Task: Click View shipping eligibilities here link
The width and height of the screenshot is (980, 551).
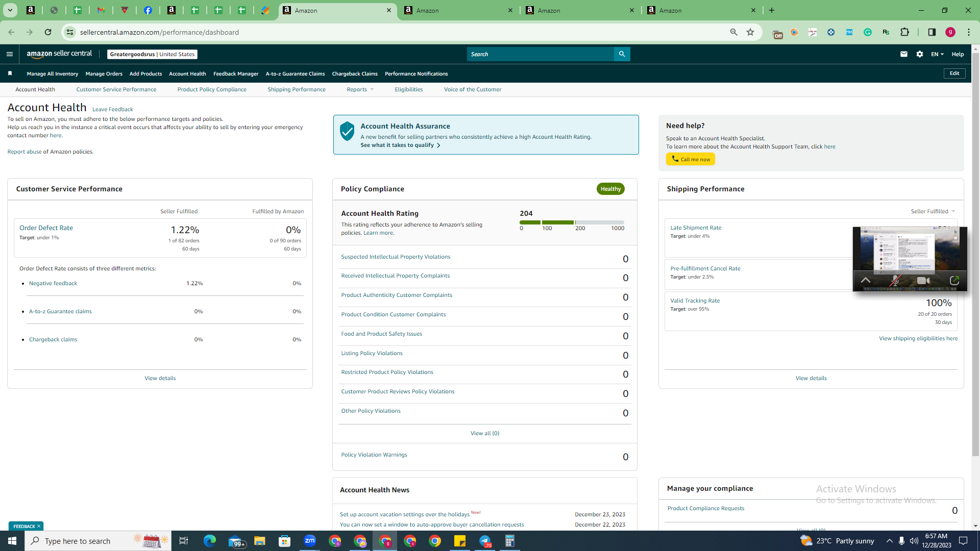Action: (918, 338)
